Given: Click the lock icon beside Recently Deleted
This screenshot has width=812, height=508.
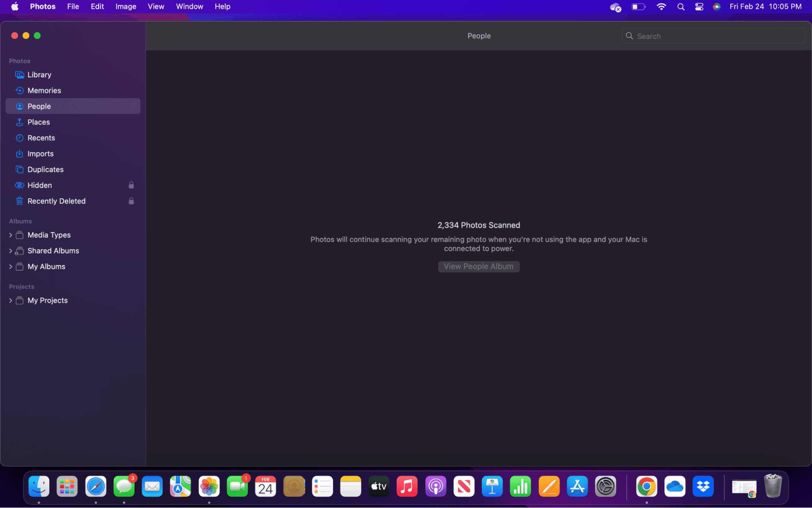Looking at the screenshot, I should point(131,201).
